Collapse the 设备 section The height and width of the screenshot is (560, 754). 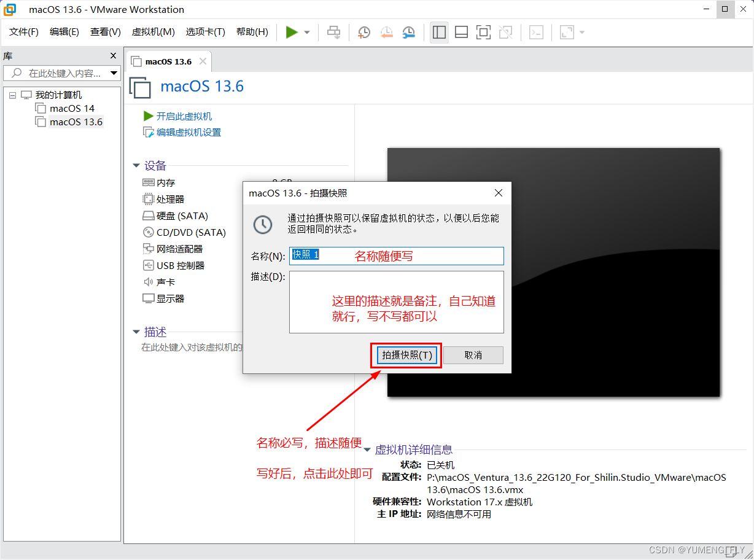136,166
